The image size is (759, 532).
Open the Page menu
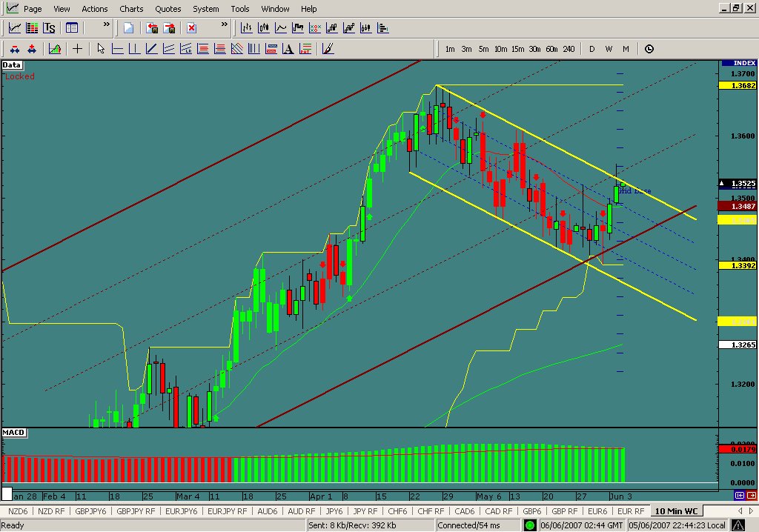pyautogui.click(x=33, y=9)
